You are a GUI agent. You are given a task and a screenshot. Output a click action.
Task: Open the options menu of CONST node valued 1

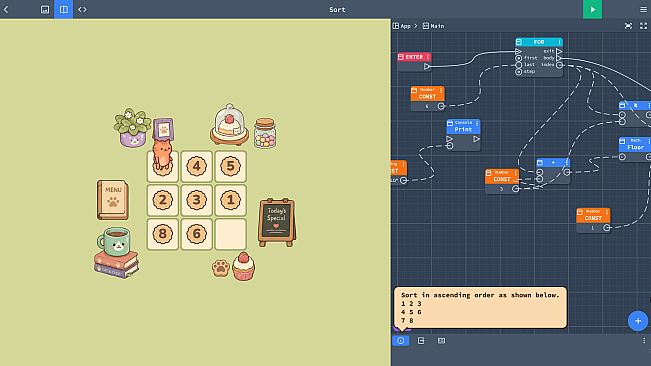[607, 212]
